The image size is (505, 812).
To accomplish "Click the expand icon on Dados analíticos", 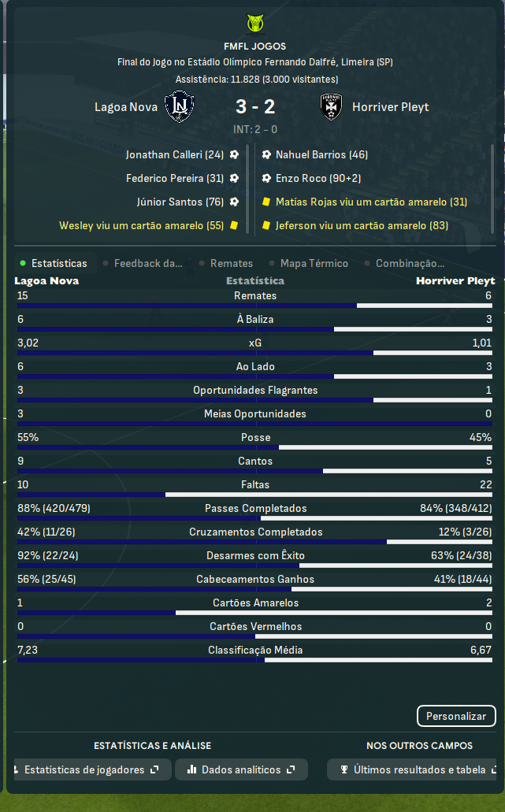I will click(291, 769).
